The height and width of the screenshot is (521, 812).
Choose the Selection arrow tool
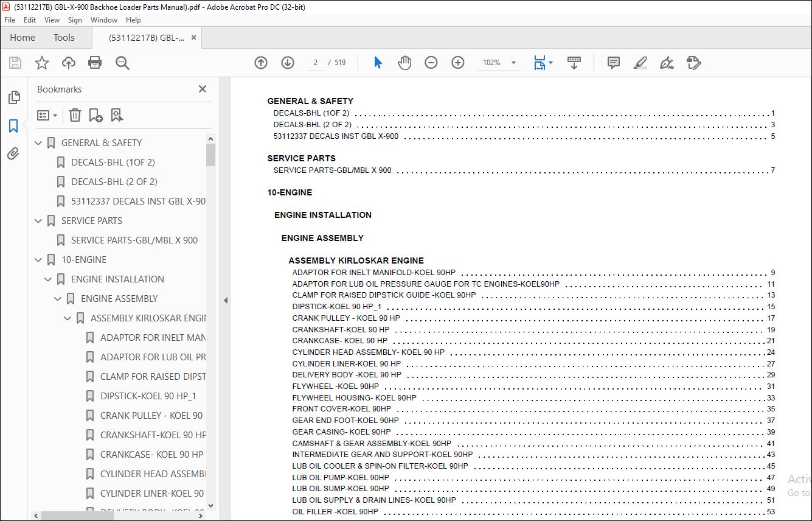(x=378, y=63)
